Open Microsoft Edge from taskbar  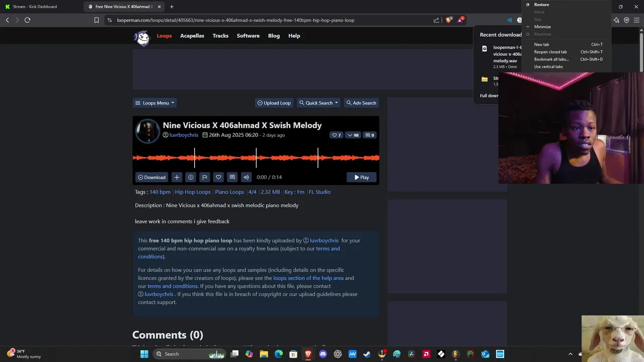279,354
